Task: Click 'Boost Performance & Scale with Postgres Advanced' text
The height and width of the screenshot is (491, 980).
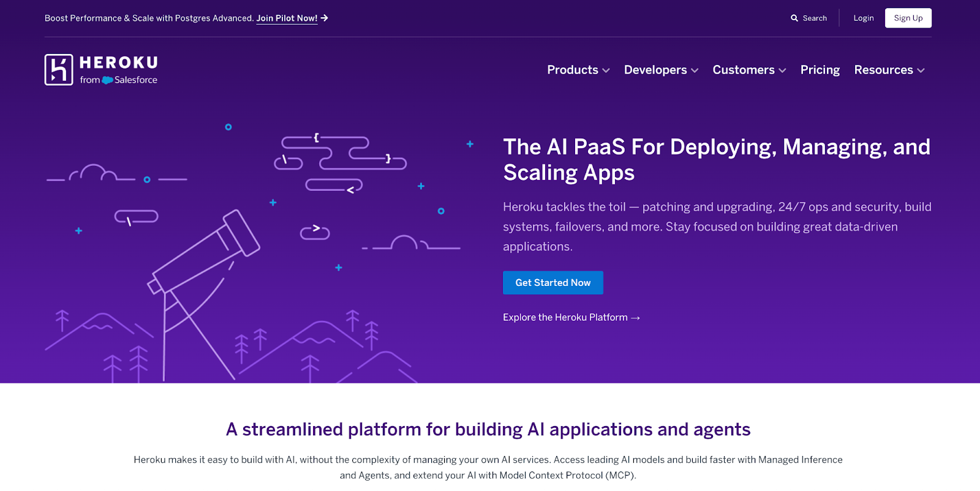Action: coord(149,18)
